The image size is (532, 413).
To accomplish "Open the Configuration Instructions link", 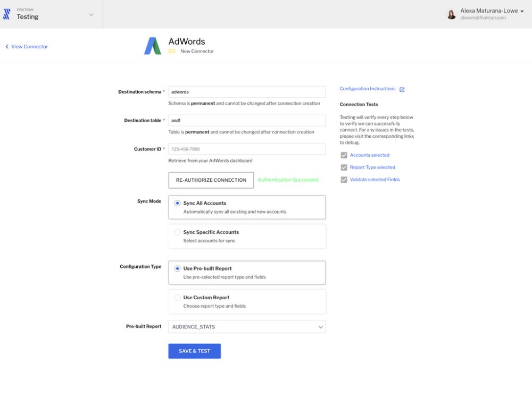I will pyautogui.click(x=368, y=88).
